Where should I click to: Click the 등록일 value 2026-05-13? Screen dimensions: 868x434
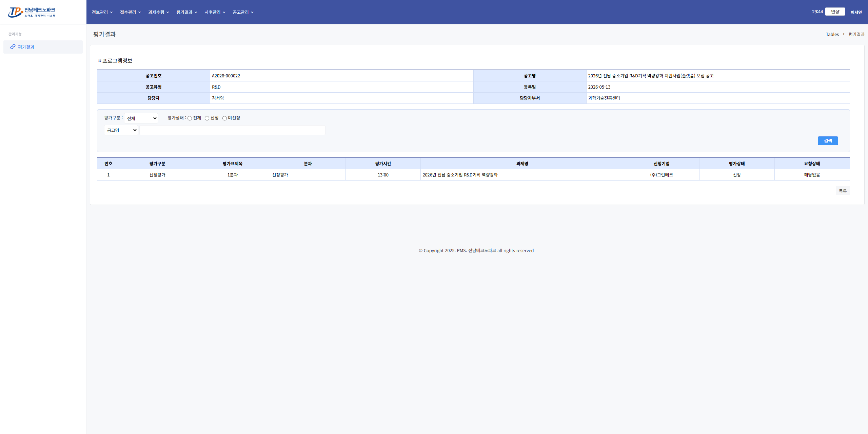[x=599, y=87]
